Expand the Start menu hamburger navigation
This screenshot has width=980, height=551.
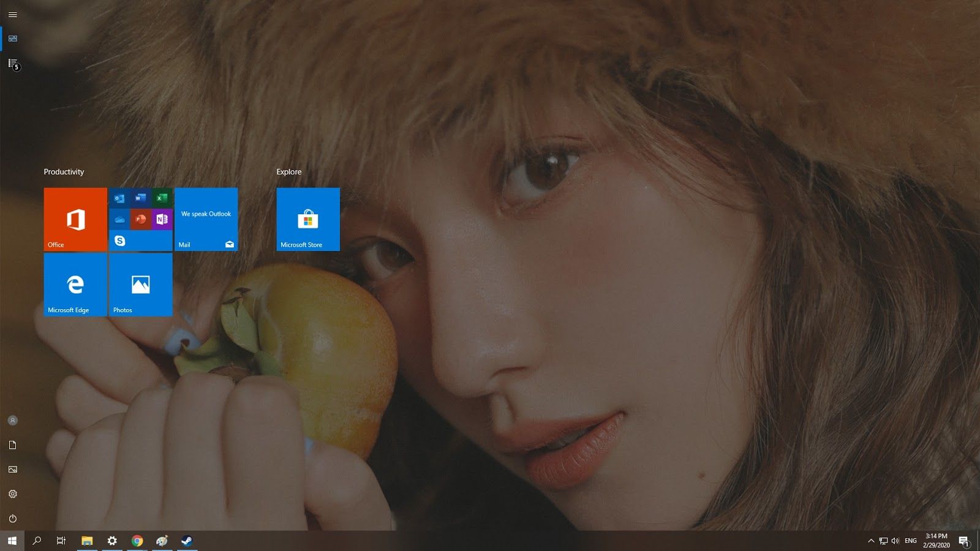tap(13, 14)
